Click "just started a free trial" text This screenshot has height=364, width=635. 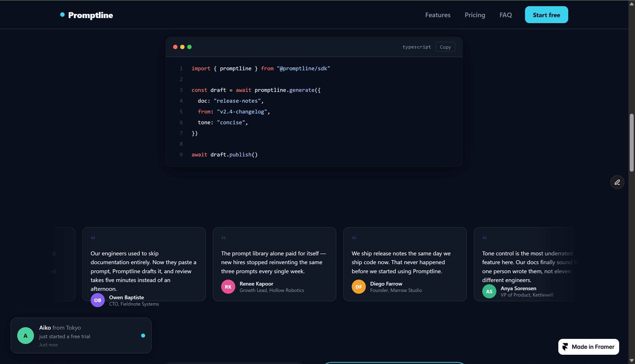click(64, 336)
